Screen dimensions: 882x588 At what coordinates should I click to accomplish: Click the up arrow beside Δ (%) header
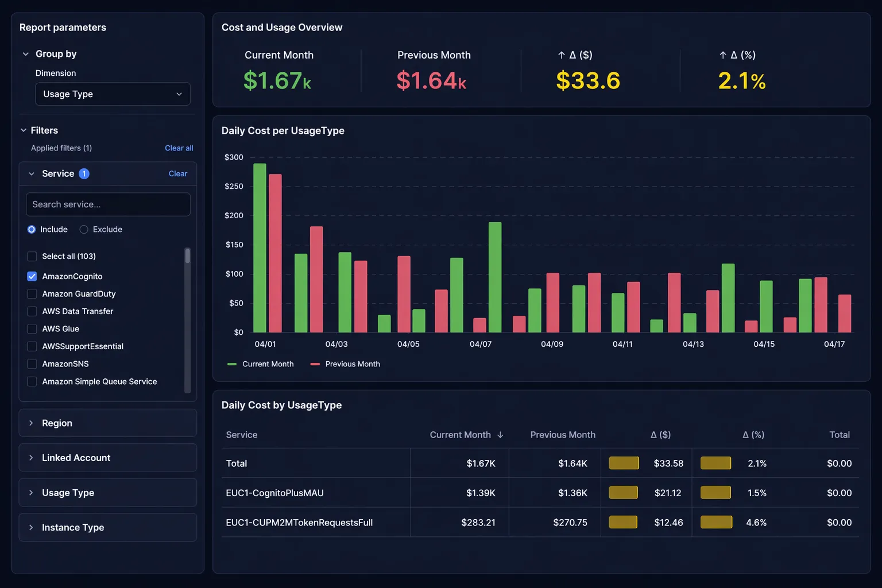[723, 55]
